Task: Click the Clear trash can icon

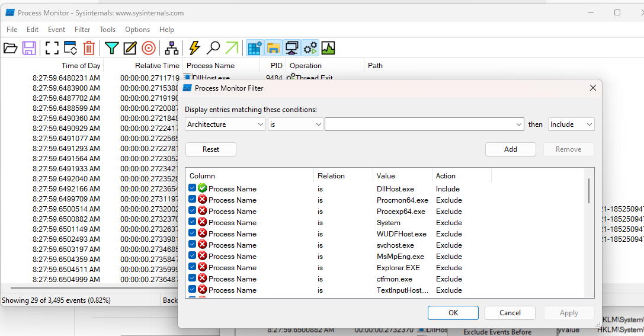Action: point(89,48)
